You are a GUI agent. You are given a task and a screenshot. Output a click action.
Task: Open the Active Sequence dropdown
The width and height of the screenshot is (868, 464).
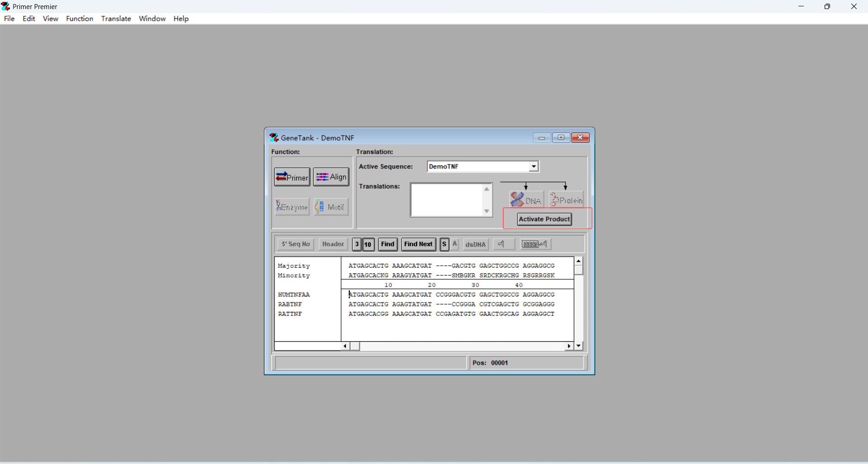click(534, 167)
